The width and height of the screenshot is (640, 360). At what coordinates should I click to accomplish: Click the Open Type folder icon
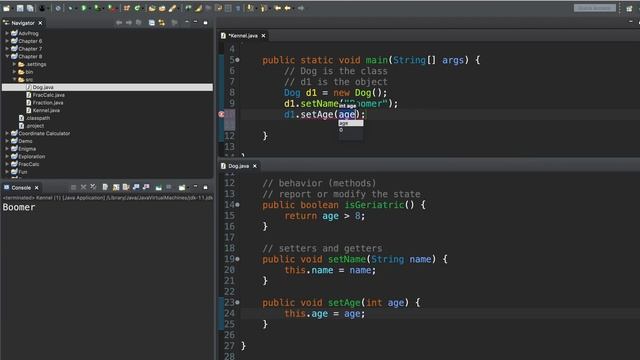click(x=152, y=8)
